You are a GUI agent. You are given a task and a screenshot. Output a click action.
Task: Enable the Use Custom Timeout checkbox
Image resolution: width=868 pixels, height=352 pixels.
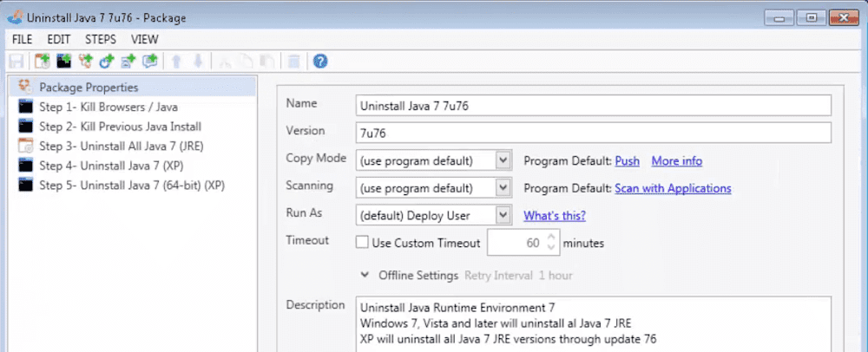pyautogui.click(x=362, y=242)
